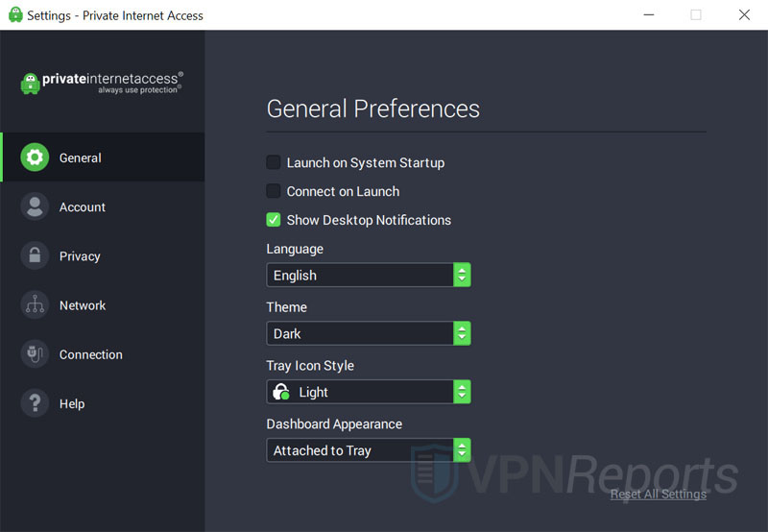
Task: Open the Language dropdown
Action: (368, 276)
